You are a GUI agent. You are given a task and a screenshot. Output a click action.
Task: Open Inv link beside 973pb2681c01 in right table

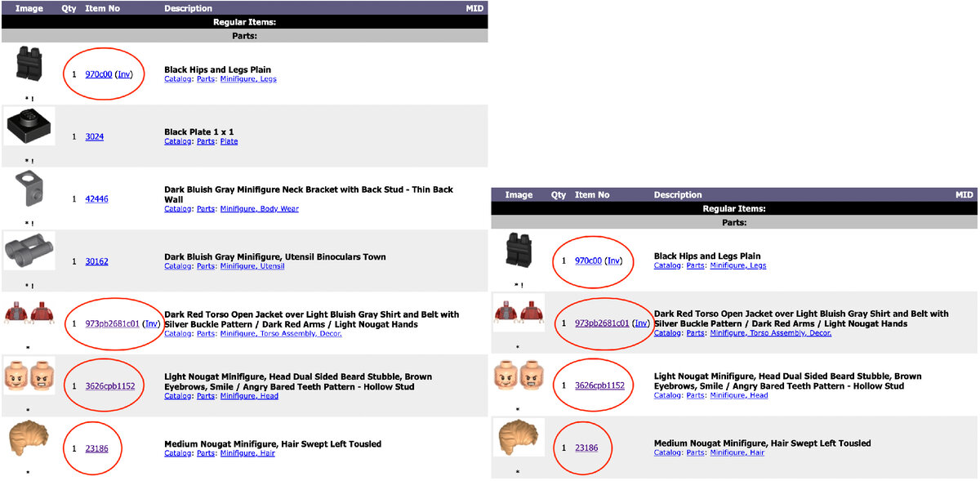(641, 323)
